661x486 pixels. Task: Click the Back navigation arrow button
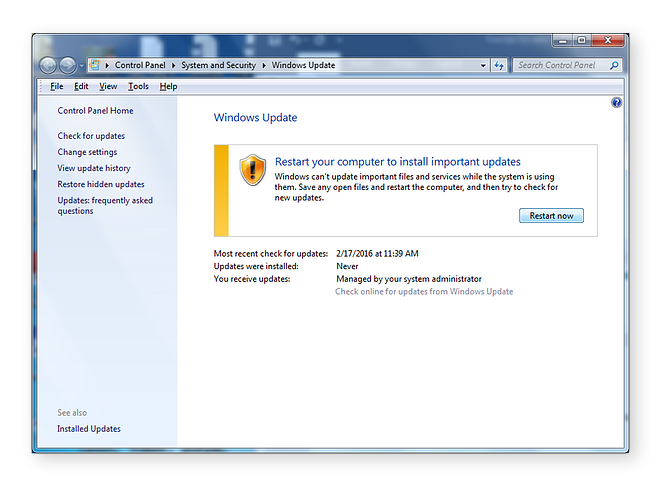click(x=48, y=65)
